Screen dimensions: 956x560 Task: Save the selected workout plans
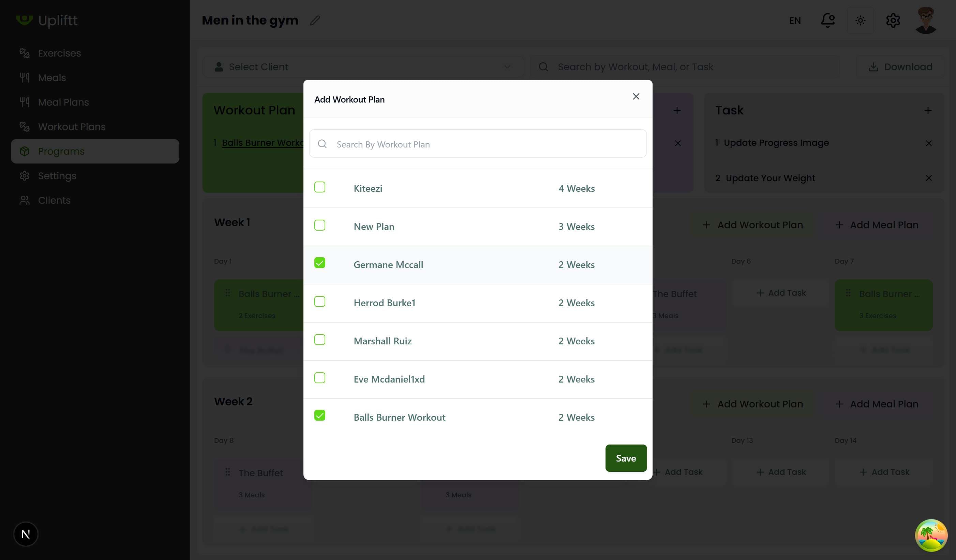tap(626, 458)
